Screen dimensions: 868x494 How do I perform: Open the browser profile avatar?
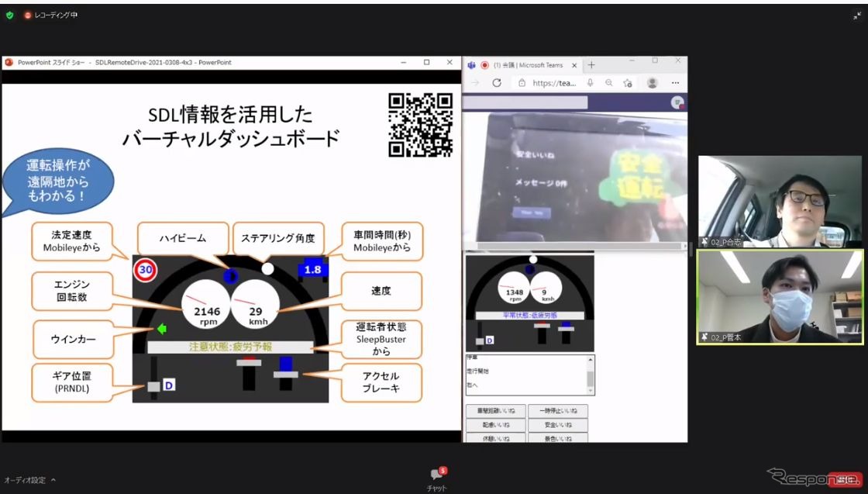click(652, 82)
